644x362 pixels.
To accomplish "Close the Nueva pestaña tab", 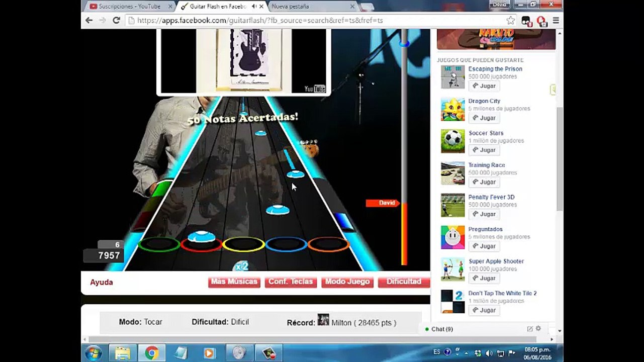I will tap(352, 7).
